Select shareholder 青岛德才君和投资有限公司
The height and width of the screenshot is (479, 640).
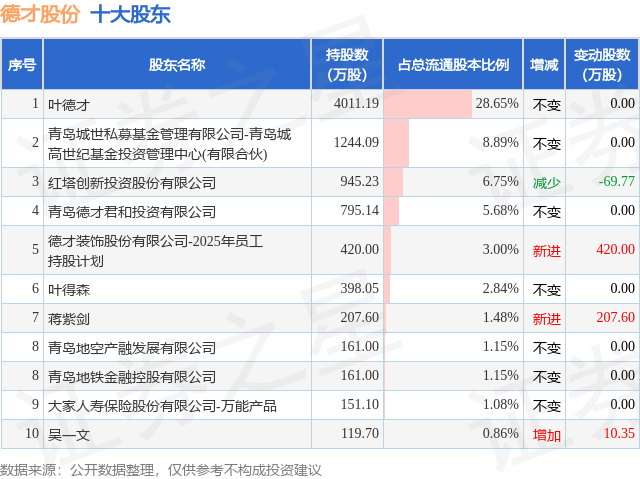(132, 212)
